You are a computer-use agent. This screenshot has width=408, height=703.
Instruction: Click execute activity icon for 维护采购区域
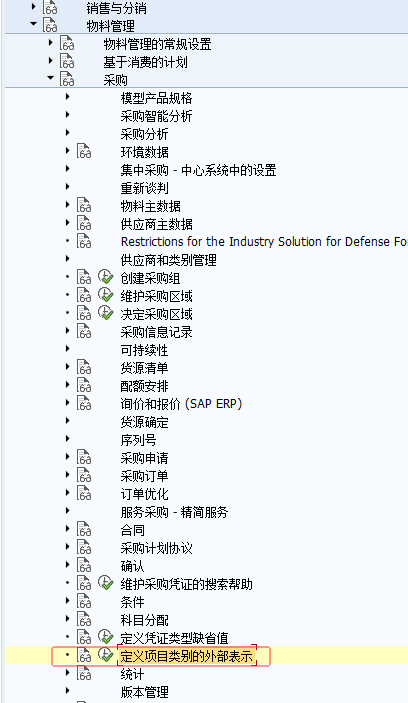(x=106, y=295)
